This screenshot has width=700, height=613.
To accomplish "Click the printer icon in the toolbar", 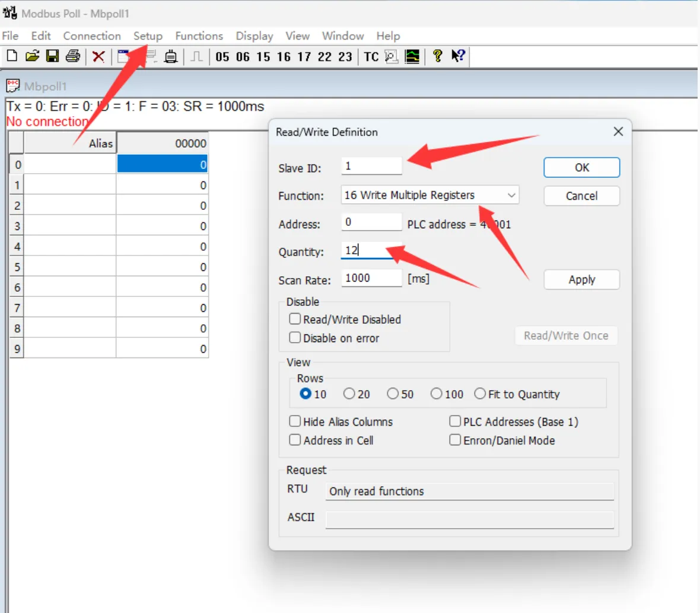I will [72, 56].
